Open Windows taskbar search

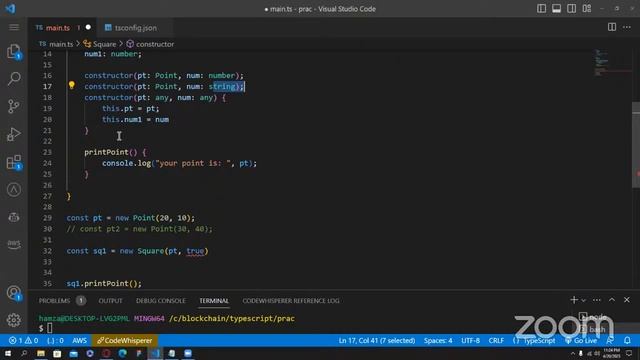pos(24,353)
